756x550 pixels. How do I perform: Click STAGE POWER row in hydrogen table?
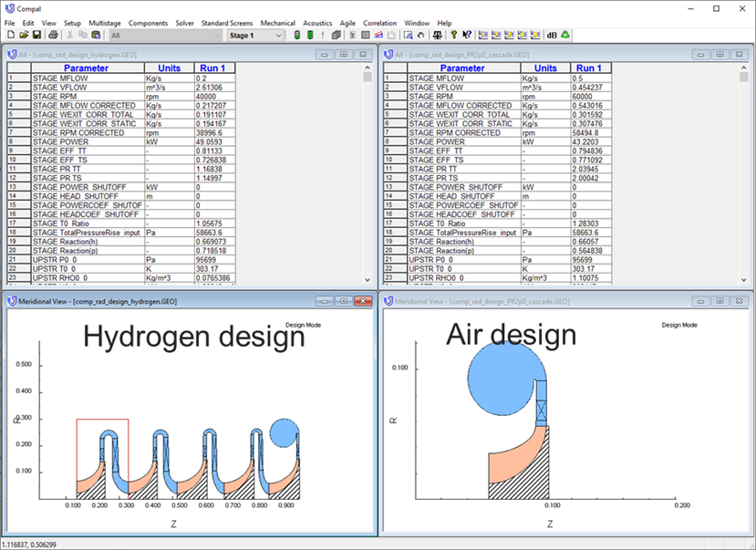(x=83, y=141)
